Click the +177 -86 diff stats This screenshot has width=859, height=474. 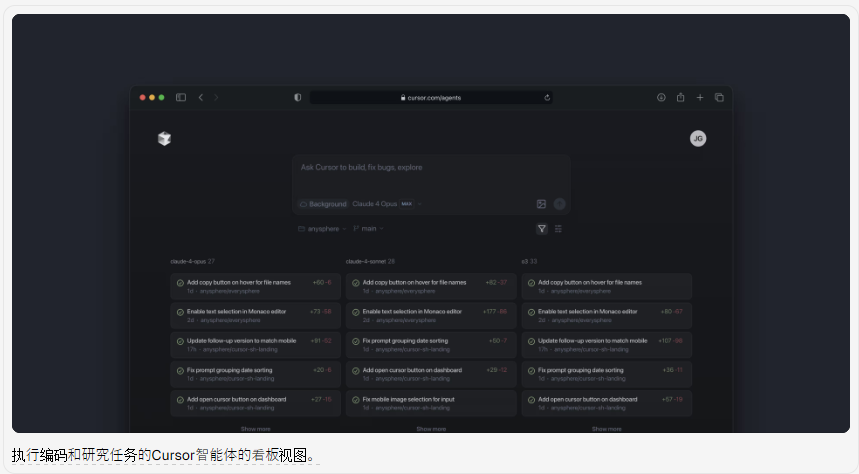[x=495, y=311]
